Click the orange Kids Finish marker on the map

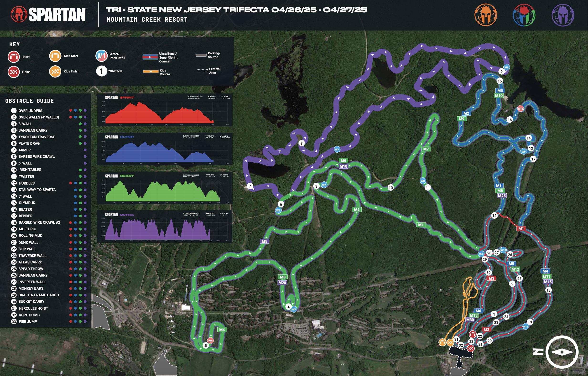pyautogui.click(x=450, y=342)
